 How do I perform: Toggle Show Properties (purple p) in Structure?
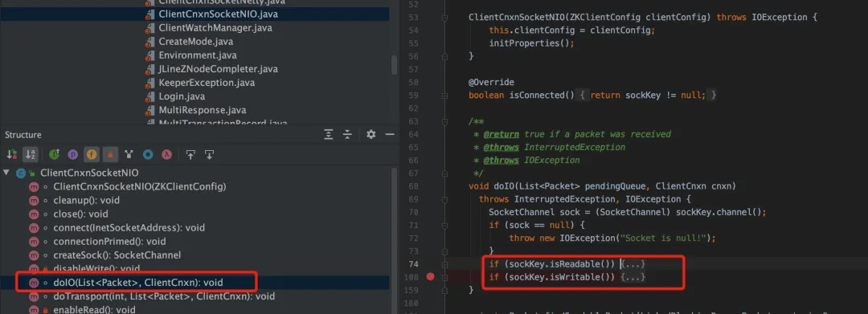point(72,154)
